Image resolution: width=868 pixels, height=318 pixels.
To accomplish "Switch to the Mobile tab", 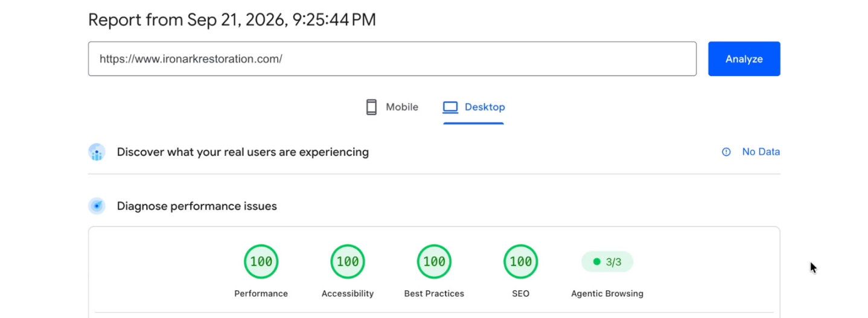I will [392, 107].
